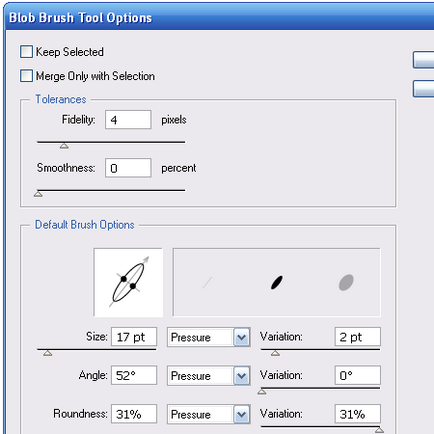434x434 pixels.
Task: Click the Fidelity slider handle
Action: click(x=64, y=146)
